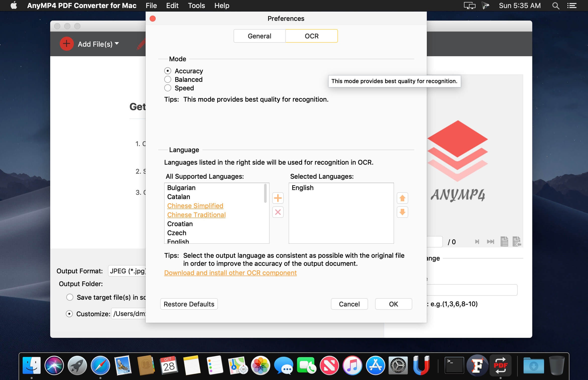Image resolution: width=588 pixels, height=380 pixels.
Task: Jump to last page in preview
Action: tap(490, 241)
